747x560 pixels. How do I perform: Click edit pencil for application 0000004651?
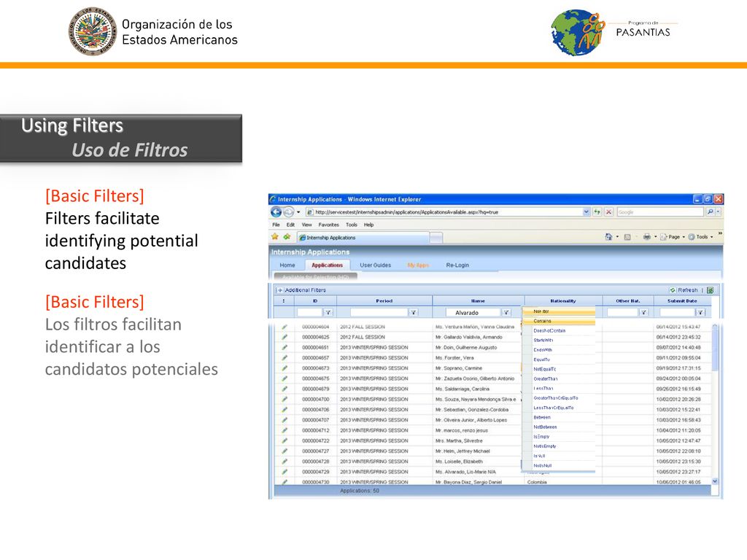pos(285,348)
